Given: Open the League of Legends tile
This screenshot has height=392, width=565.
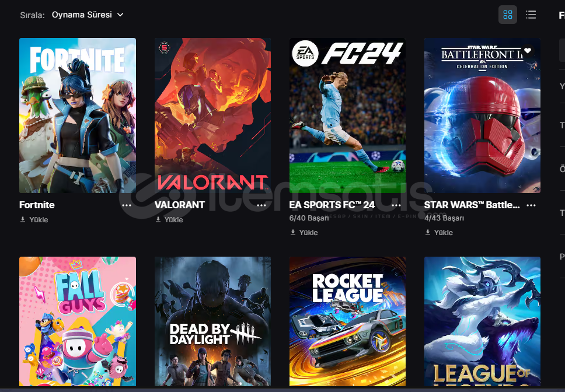Looking at the screenshot, I should (x=482, y=321).
